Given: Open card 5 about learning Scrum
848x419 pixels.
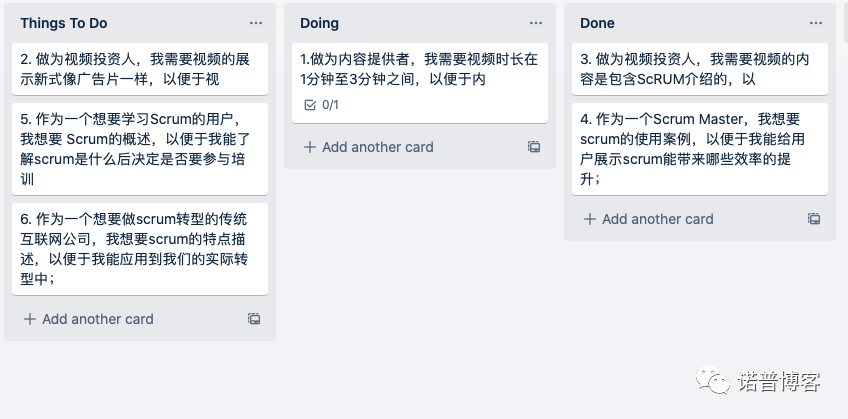Looking at the screenshot, I should click(140, 149).
